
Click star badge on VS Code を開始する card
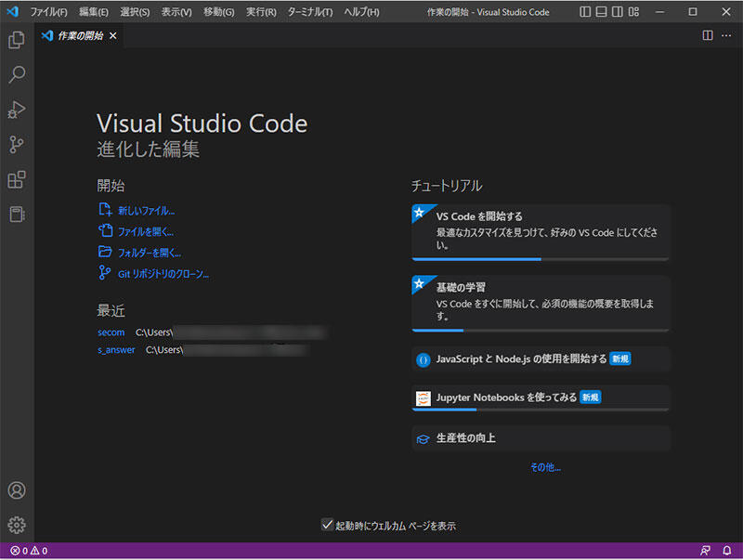click(420, 213)
